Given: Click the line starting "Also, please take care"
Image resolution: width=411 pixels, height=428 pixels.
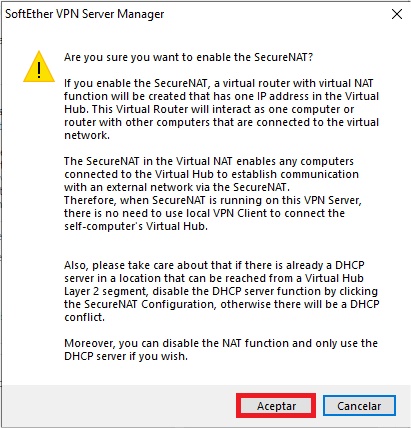Looking at the screenshot, I should tap(214, 265).
